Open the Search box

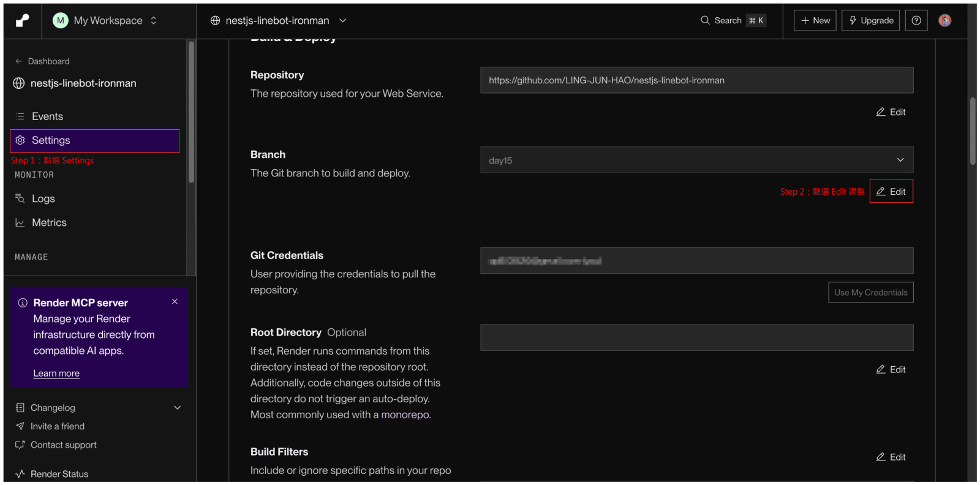733,20
